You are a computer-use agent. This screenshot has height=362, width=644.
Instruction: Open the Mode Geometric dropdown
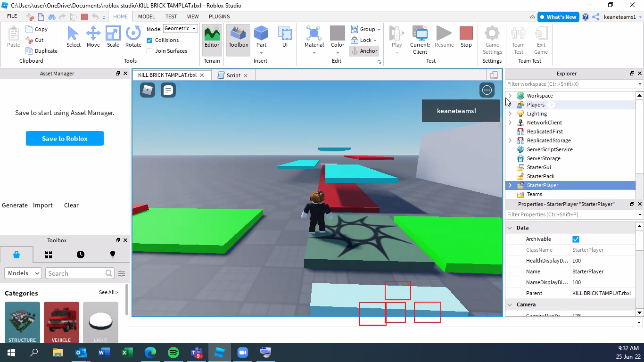(180, 29)
